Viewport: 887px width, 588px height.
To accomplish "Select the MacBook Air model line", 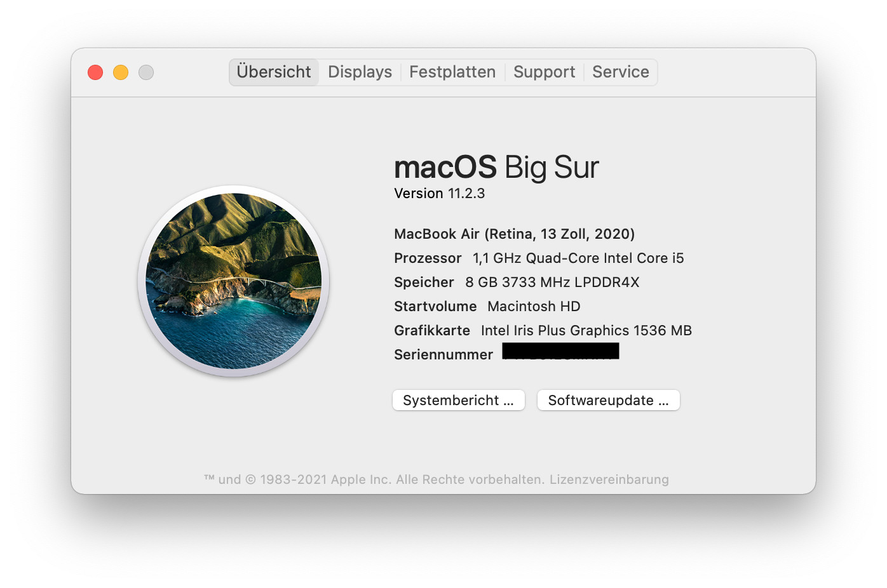I will pos(515,234).
